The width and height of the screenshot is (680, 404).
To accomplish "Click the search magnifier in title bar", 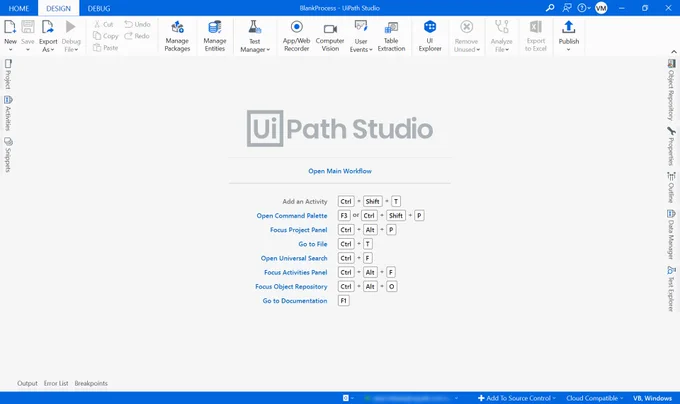I will pos(550,8).
